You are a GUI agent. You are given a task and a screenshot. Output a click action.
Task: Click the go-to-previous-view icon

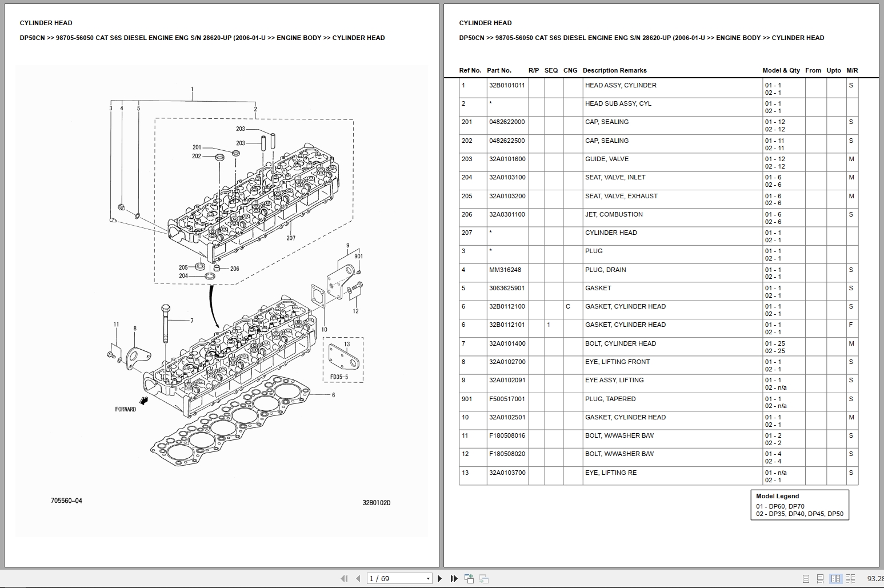click(470, 578)
